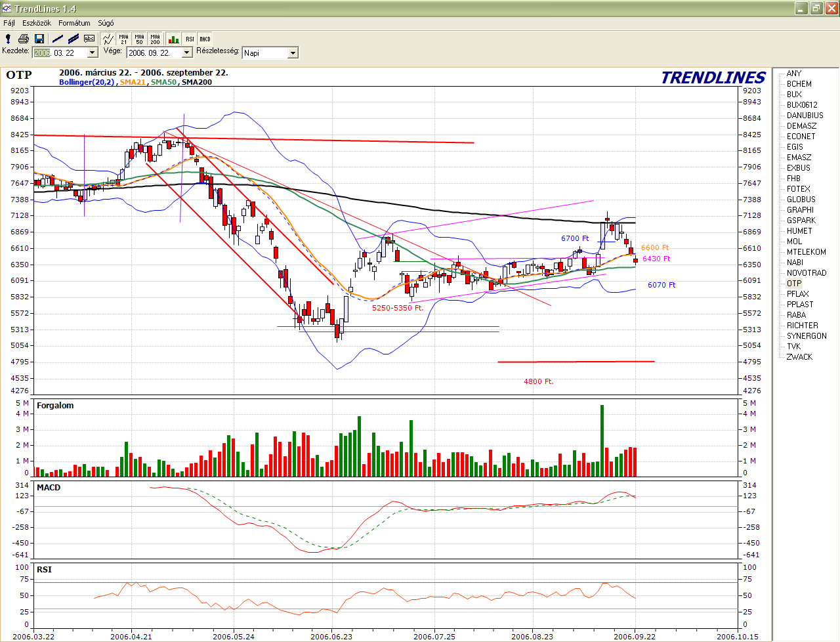Open the Vége end date dropdown
Screen dimensions: 840x642
pyautogui.click(x=187, y=53)
